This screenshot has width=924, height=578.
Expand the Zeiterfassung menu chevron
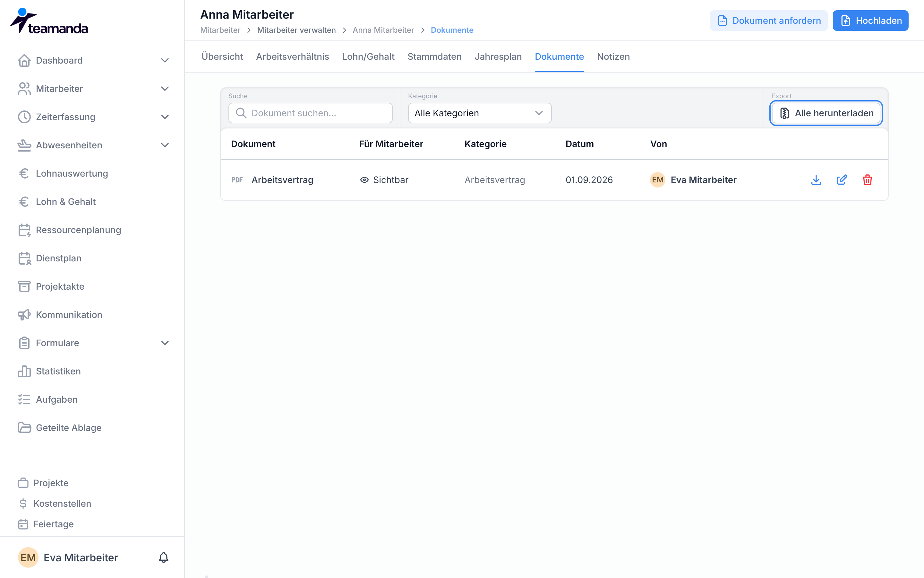click(165, 117)
